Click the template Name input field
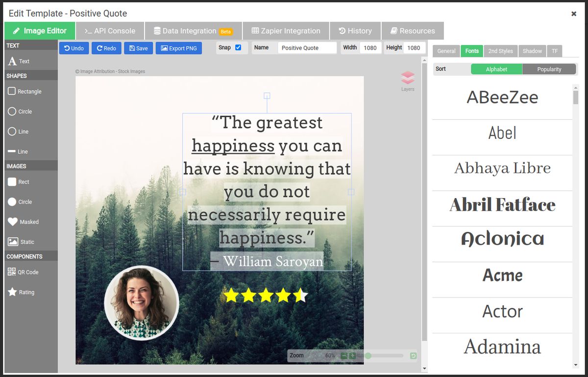This screenshot has height=377, width=588. click(307, 48)
